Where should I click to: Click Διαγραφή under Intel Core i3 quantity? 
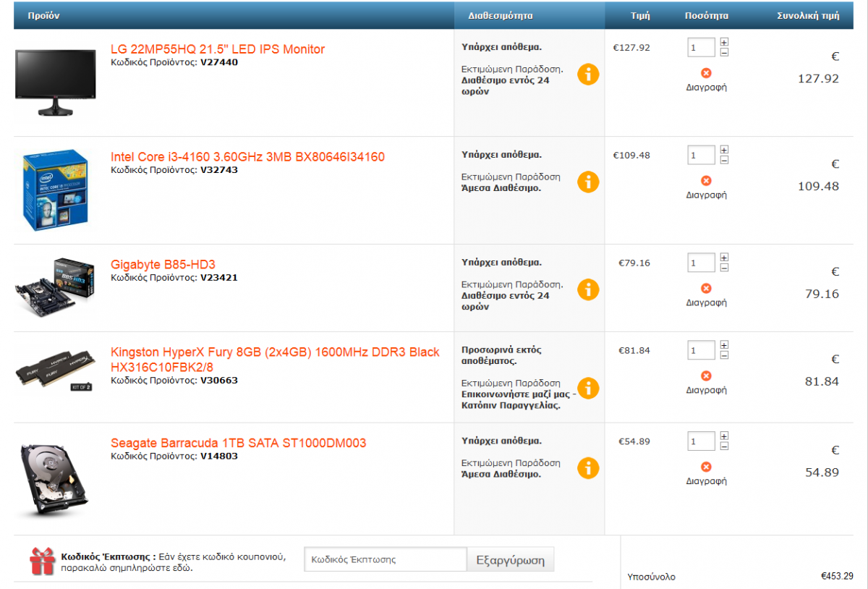coord(706,195)
